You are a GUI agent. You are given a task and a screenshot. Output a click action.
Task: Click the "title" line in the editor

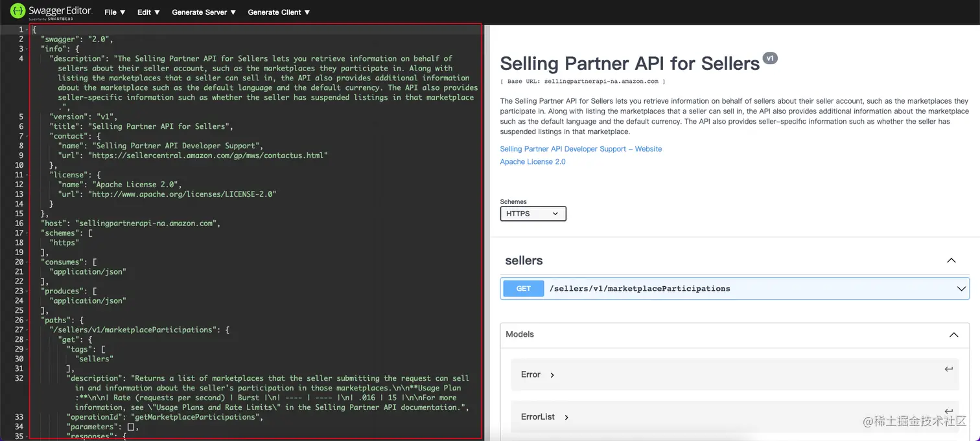pyautogui.click(x=141, y=127)
